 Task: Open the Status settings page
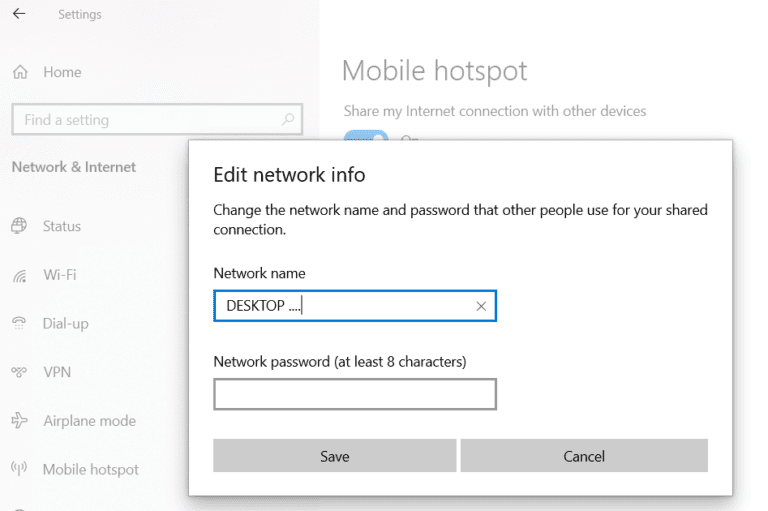click(62, 226)
